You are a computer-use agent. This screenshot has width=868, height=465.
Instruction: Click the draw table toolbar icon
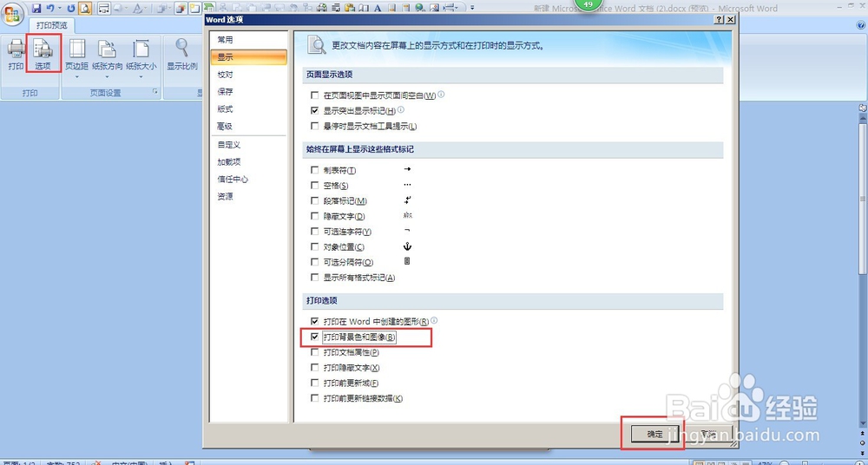tap(103, 9)
